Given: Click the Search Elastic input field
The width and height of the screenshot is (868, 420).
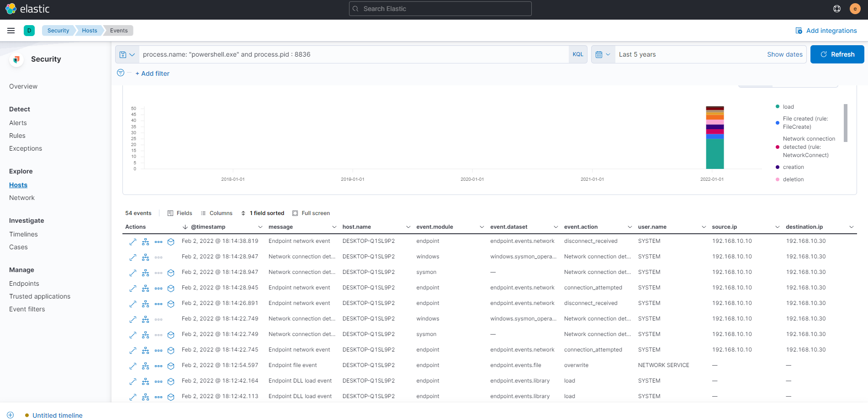Looking at the screenshot, I should coord(440,9).
